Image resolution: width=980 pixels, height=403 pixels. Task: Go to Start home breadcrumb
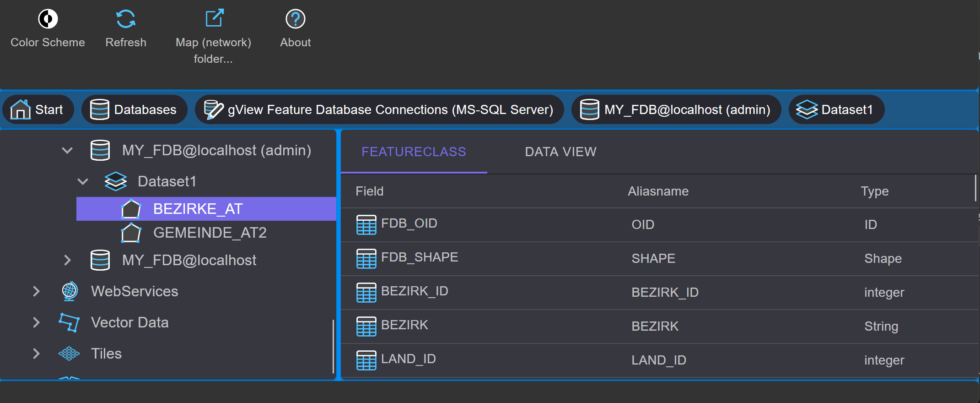38,109
